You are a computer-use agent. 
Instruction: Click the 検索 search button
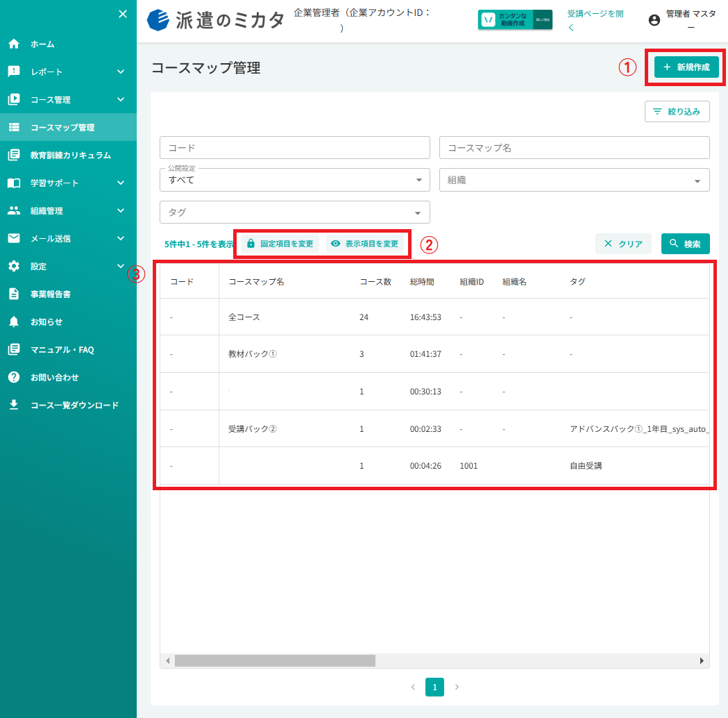(x=685, y=244)
